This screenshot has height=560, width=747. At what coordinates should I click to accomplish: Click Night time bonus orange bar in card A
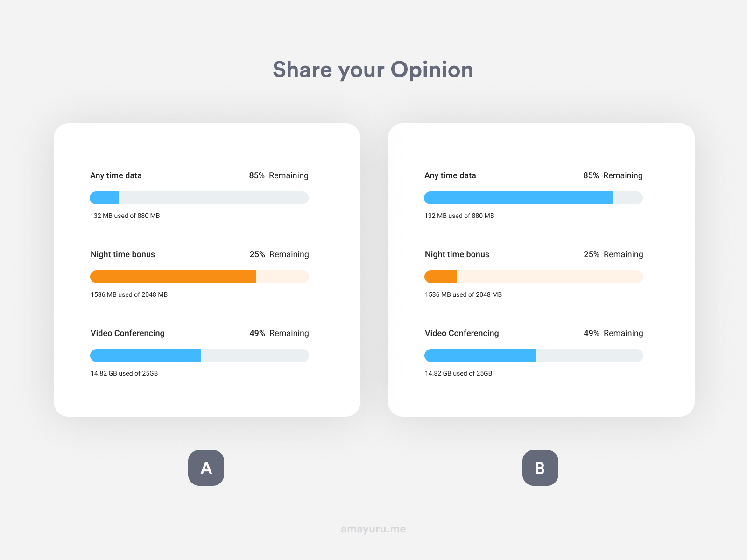tap(173, 277)
